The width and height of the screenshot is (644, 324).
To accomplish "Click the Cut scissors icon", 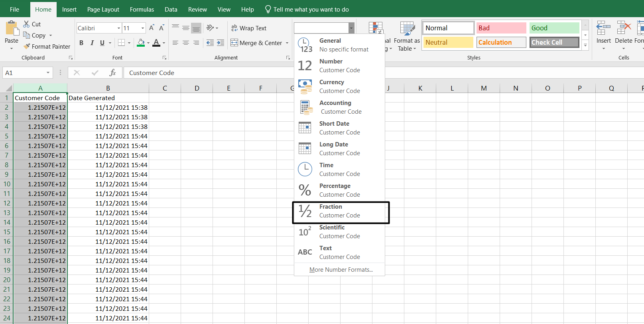I will (x=26, y=24).
